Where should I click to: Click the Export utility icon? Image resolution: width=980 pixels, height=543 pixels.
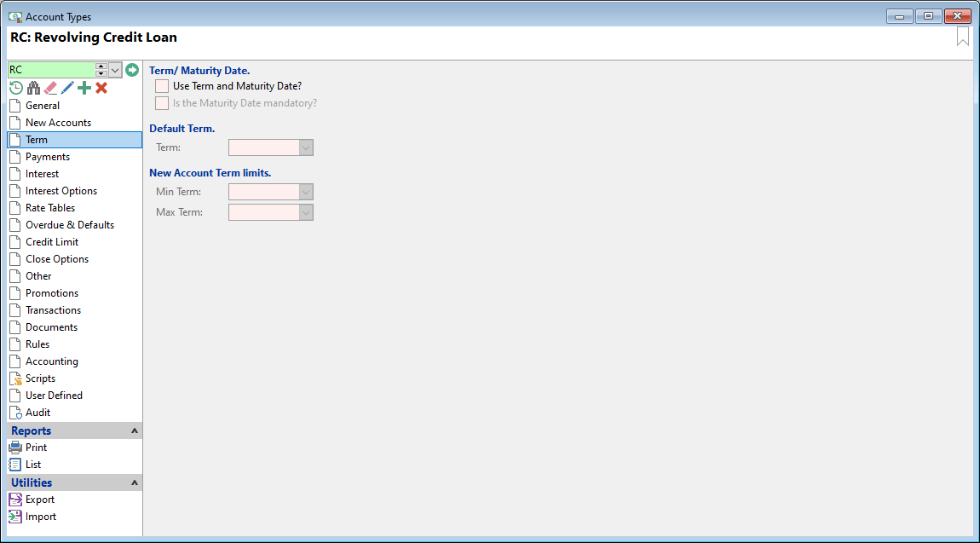[15, 500]
